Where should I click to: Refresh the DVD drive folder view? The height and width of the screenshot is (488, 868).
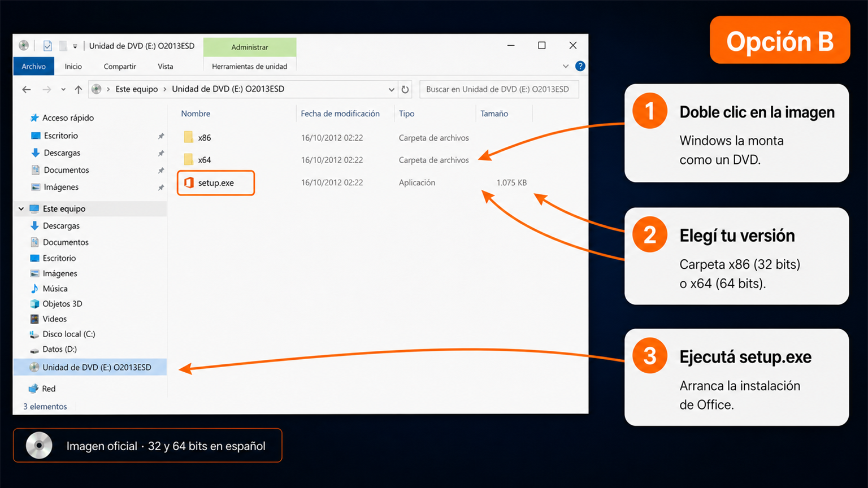point(405,89)
